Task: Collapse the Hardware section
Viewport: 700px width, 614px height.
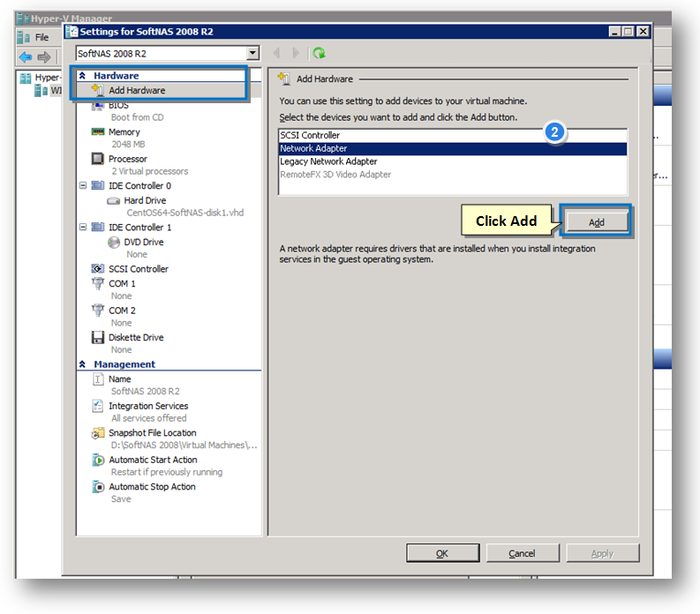Action: tap(83, 76)
